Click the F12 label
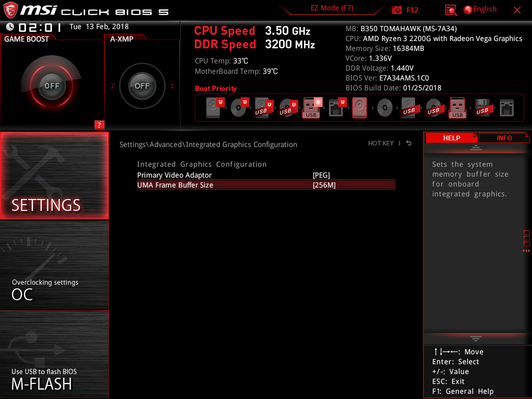532x399 pixels. 412,10
